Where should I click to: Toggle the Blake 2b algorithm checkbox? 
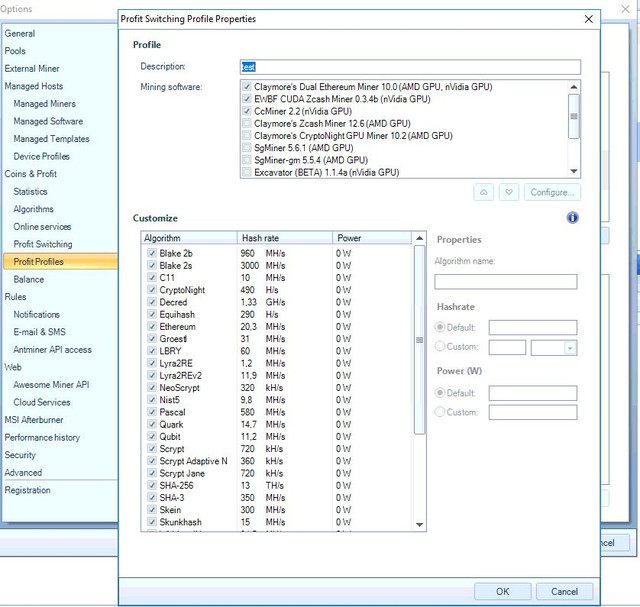pos(152,253)
